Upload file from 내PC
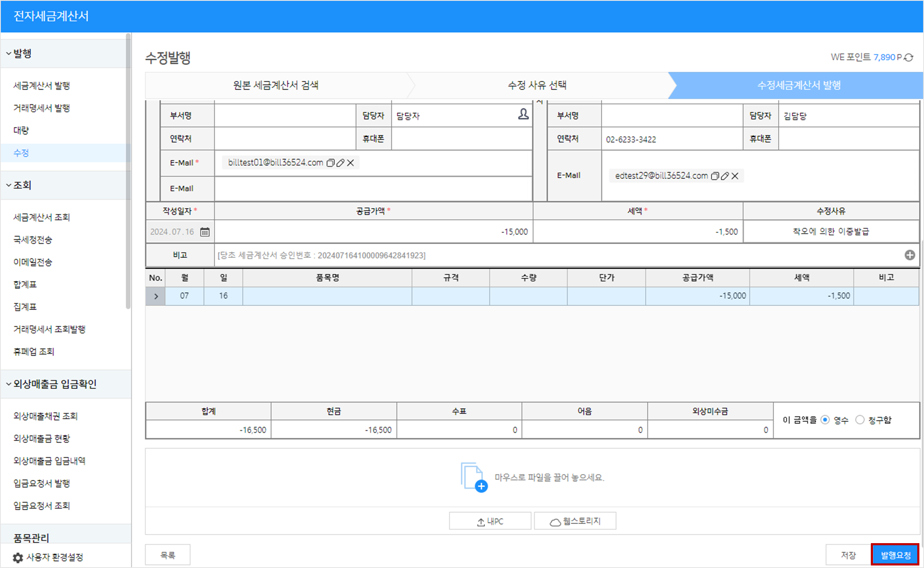Viewport: 924px width, 568px height. (490, 521)
